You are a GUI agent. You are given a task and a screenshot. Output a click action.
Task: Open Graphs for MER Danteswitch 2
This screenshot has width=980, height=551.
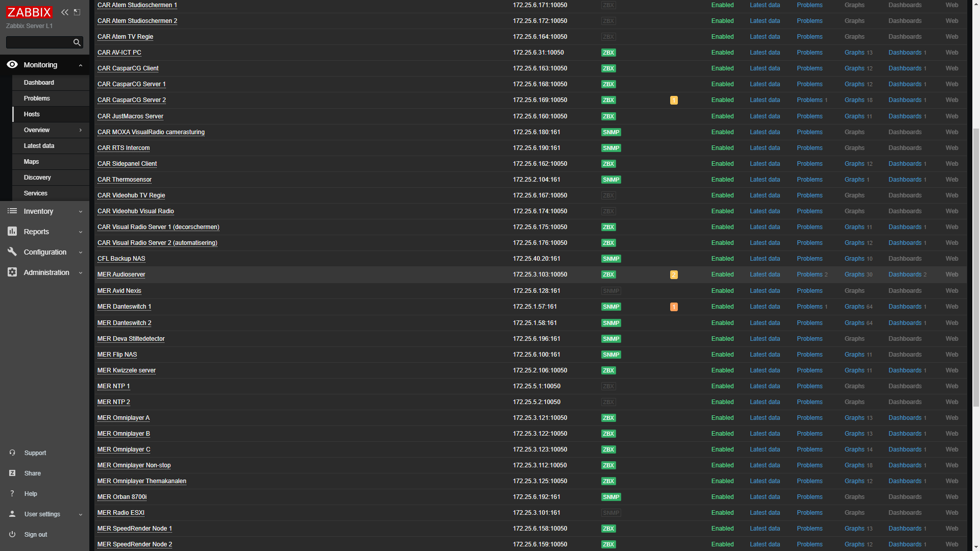[x=854, y=323]
